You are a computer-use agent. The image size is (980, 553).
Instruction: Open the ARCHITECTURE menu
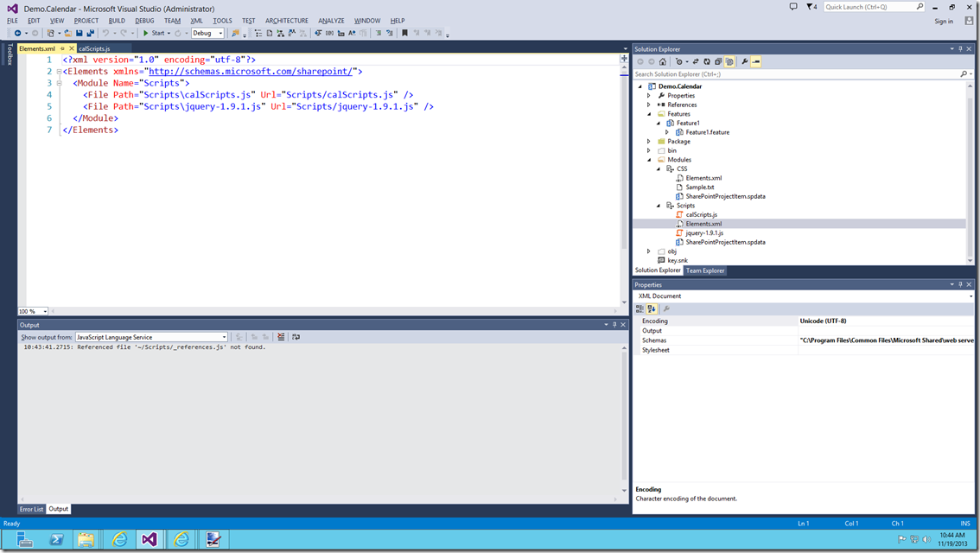pyautogui.click(x=287, y=21)
